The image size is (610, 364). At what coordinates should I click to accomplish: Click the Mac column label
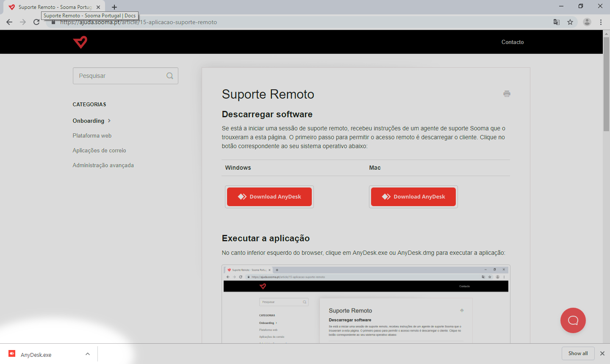(x=375, y=168)
